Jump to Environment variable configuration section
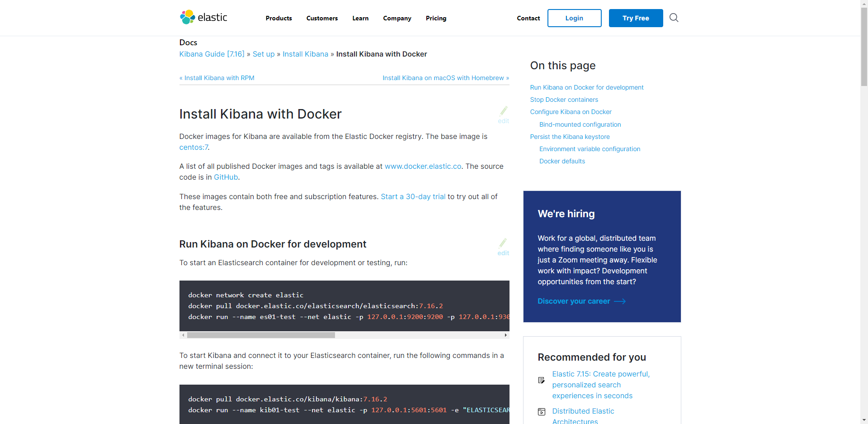The height and width of the screenshot is (424, 868). 590,149
